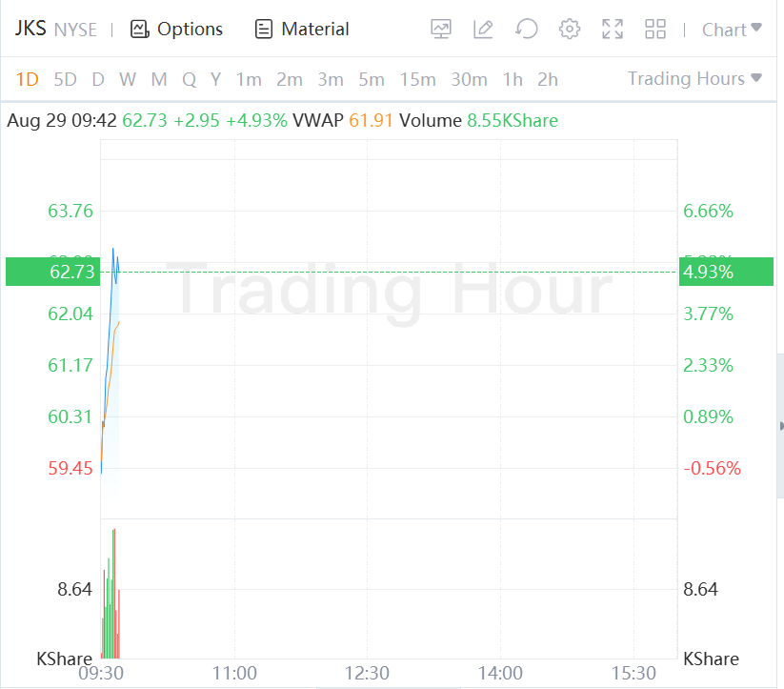Viewport: 784px width, 689px height.
Task: Click the JKS ticker symbol
Action: point(30,29)
